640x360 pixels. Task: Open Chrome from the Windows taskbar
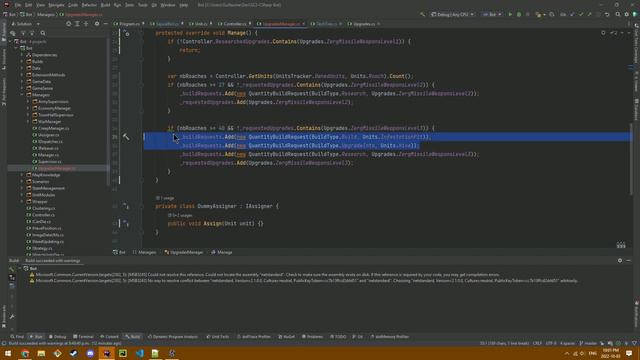[25, 353]
